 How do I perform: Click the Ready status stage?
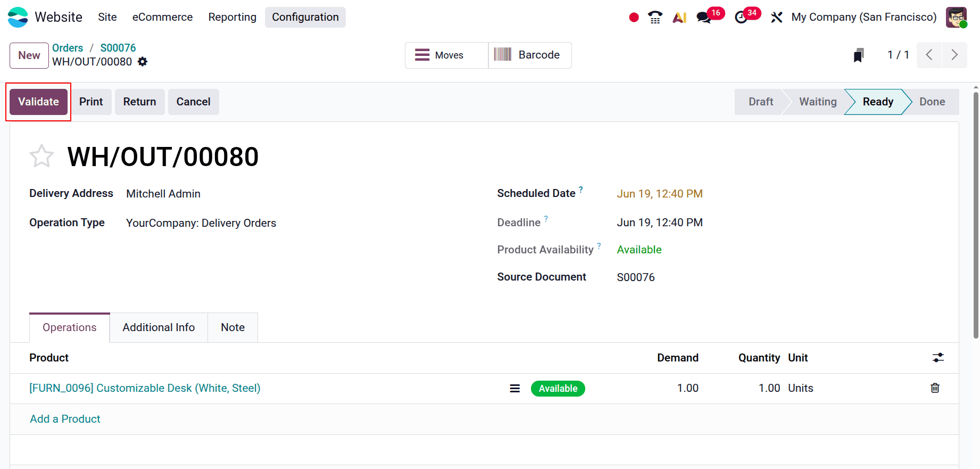878,102
